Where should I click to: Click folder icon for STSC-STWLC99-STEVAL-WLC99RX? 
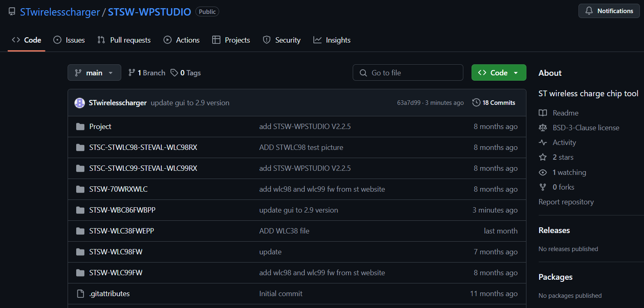coord(80,168)
